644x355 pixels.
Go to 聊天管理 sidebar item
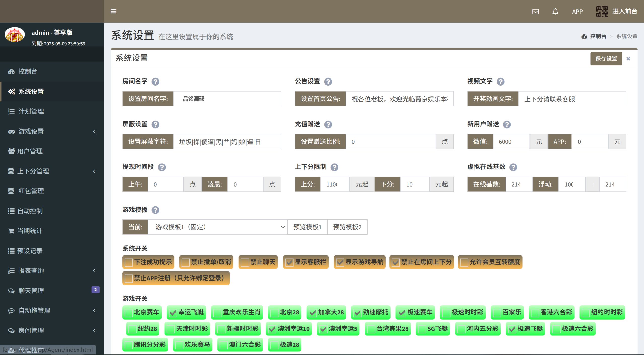point(31,291)
